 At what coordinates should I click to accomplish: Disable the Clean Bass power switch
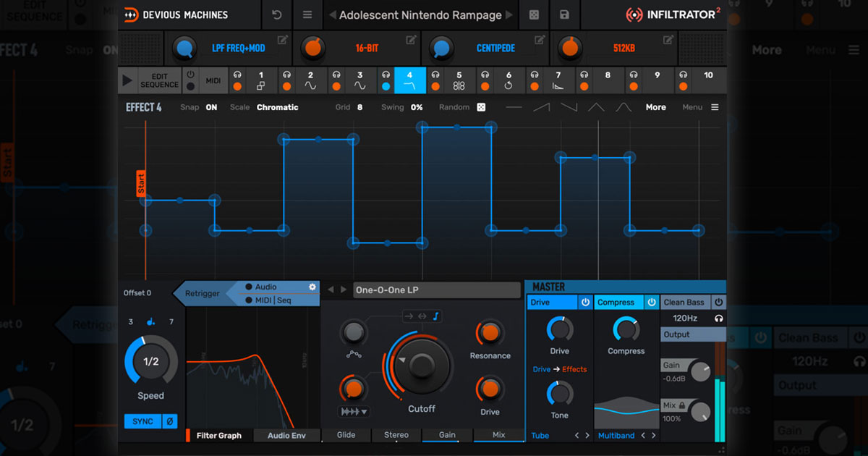click(718, 303)
